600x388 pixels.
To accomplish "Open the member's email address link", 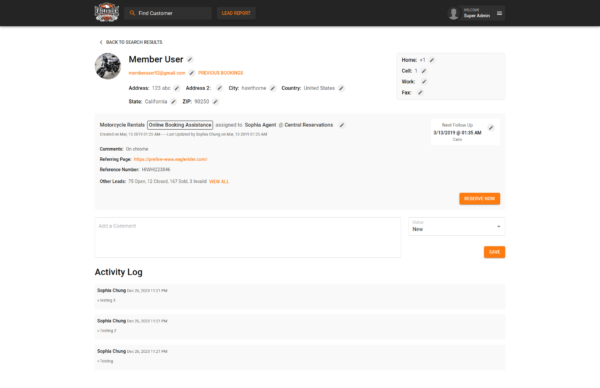I will [x=157, y=73].
